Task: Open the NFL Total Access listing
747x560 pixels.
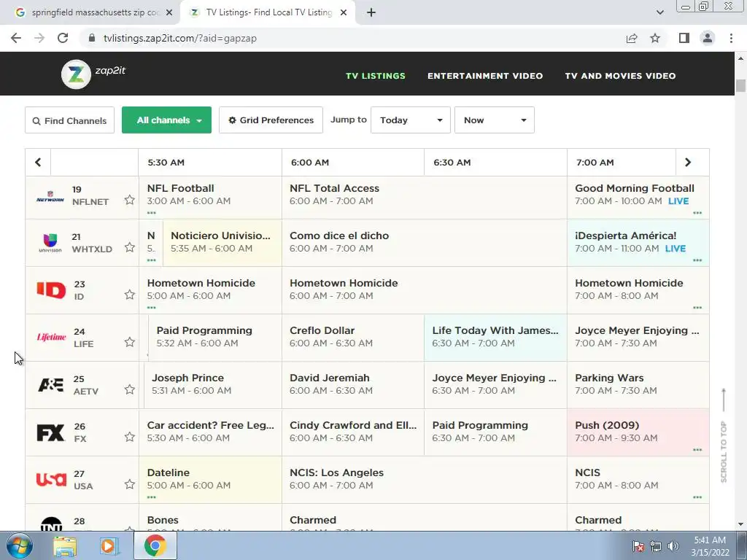Action: pos(424,197)
